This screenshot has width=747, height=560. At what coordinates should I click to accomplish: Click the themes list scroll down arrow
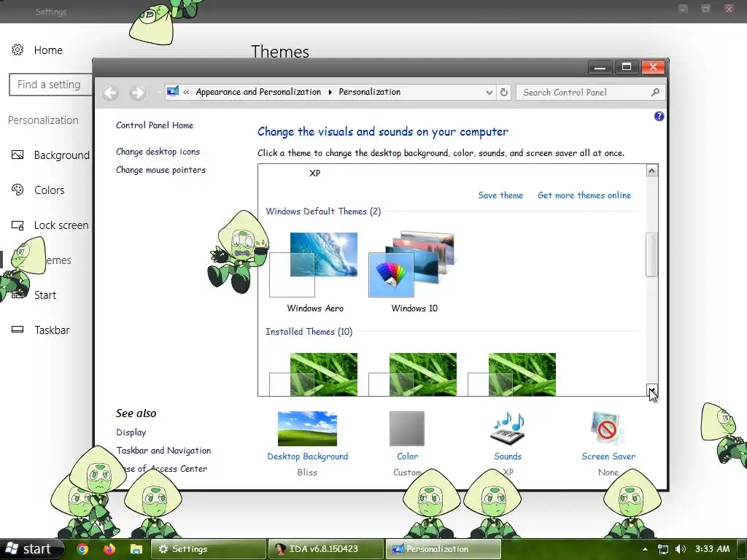click(651, 390)
